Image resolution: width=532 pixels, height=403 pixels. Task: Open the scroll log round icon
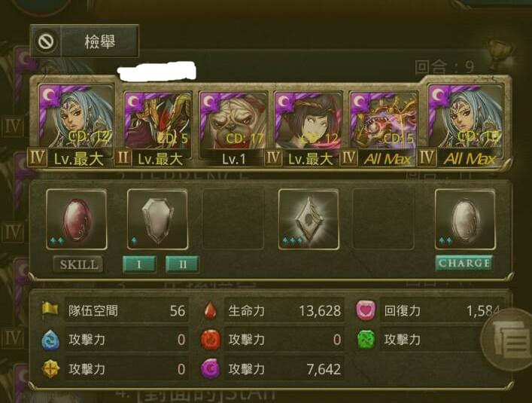click(508, 340)
